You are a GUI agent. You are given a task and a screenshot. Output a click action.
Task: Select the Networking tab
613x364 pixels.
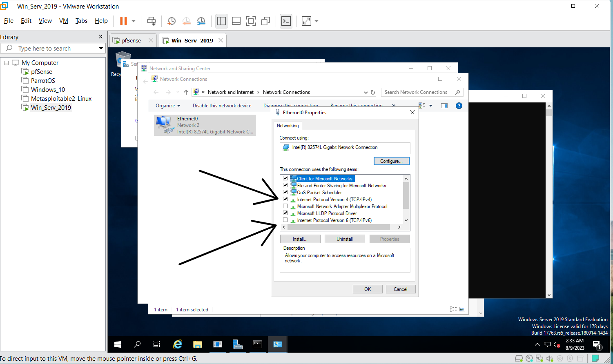[288, 126]
